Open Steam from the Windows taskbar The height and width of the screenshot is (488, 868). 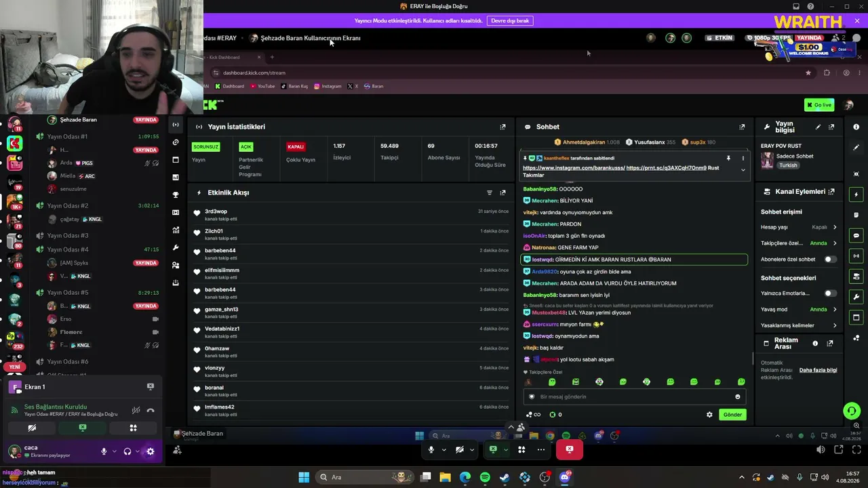pos(505,477)
